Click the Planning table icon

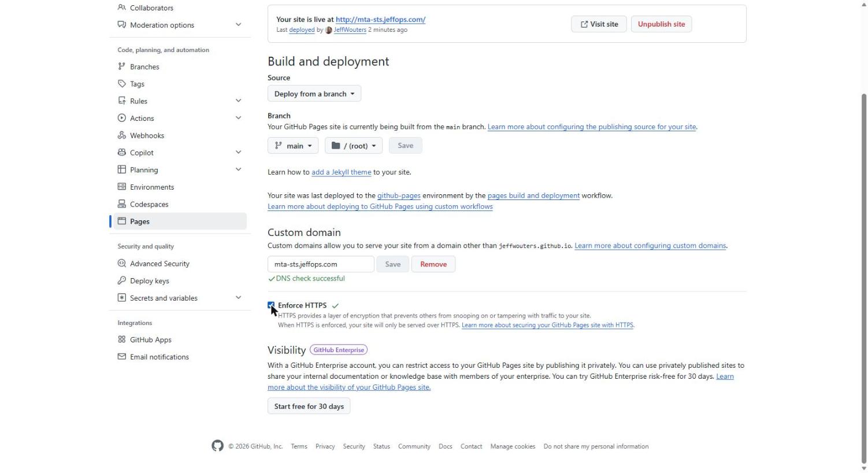(121, 169)
